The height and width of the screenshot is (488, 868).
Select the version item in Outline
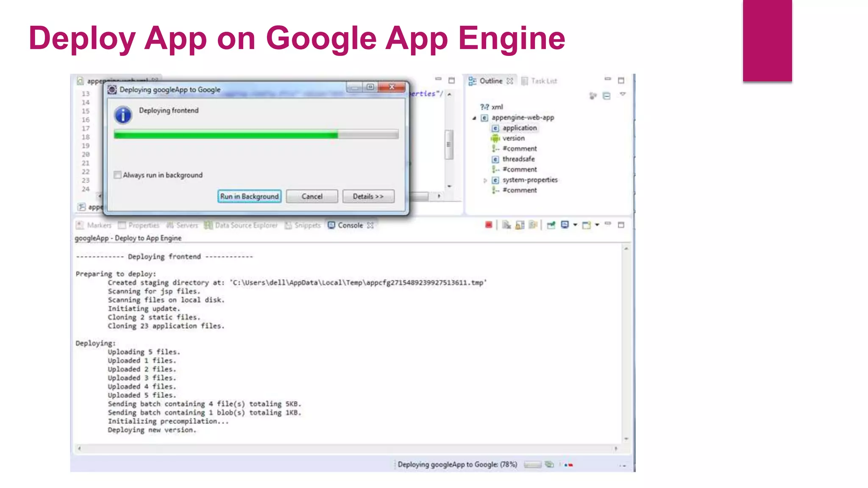(514, 139)
